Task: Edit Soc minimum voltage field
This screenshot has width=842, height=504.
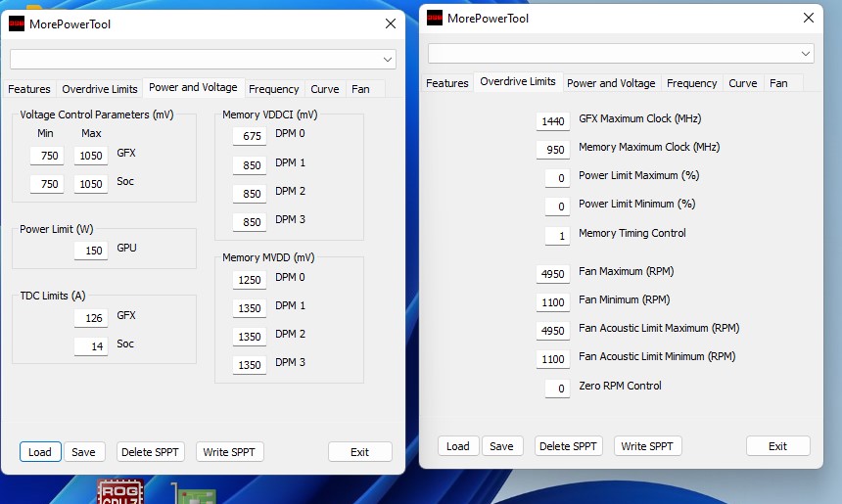Action: tap(47, 184)
